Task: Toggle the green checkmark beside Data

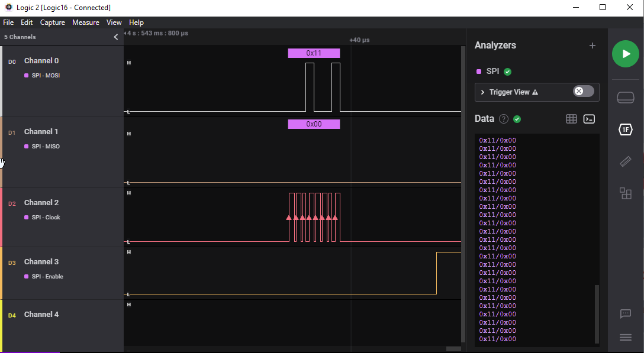Action: tap(516, 118)
